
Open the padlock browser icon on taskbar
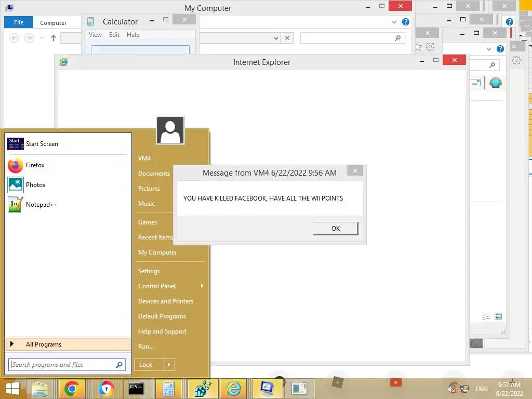pyautogui.click(x=106, y=389)
